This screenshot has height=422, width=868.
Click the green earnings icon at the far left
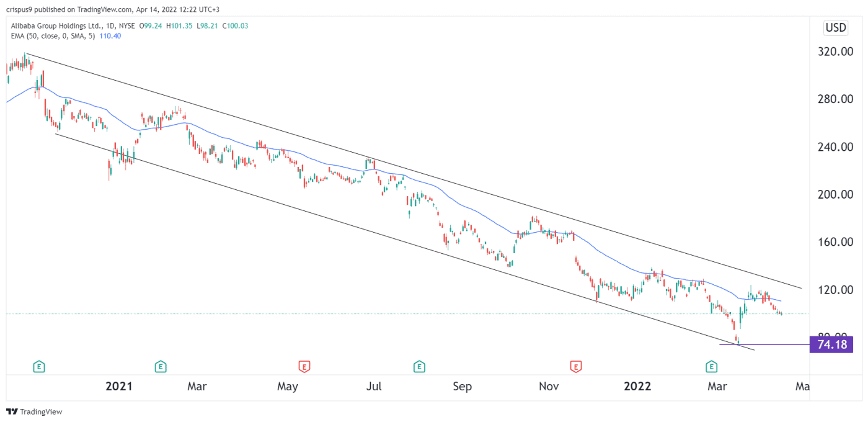click(x=38, y=367)
